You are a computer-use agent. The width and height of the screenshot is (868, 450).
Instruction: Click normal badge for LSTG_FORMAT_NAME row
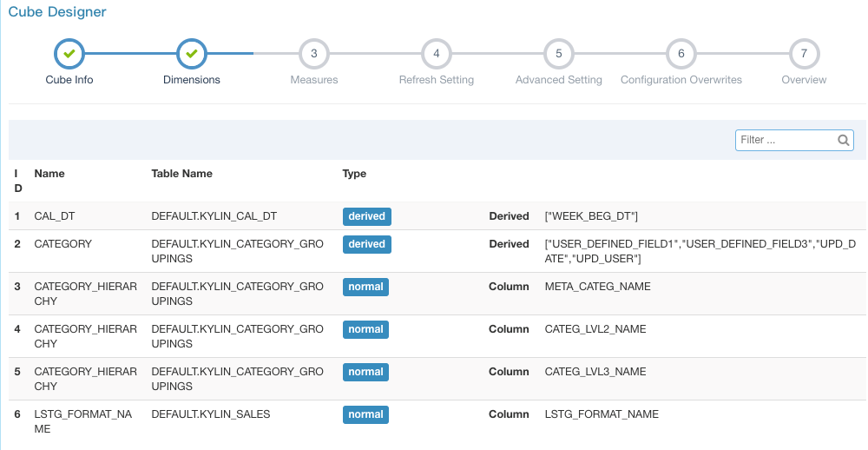tap(365, 414)
